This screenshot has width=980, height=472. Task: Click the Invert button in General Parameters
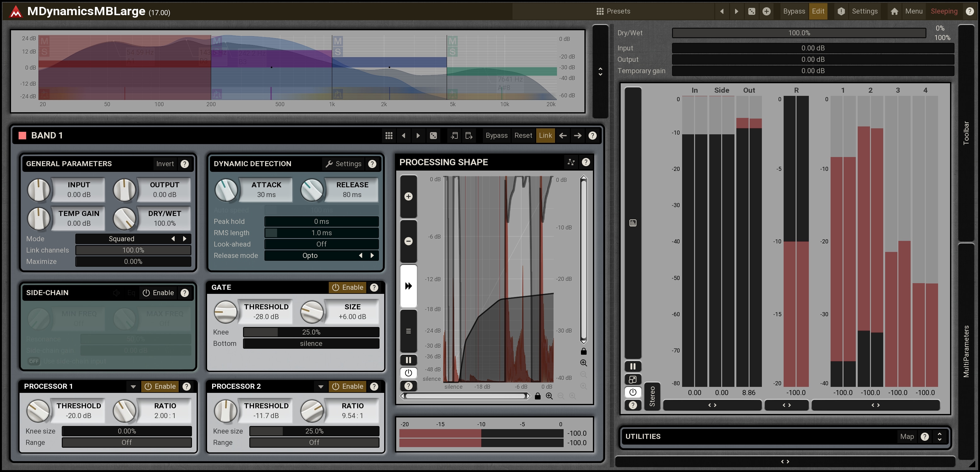coord(165,164)
